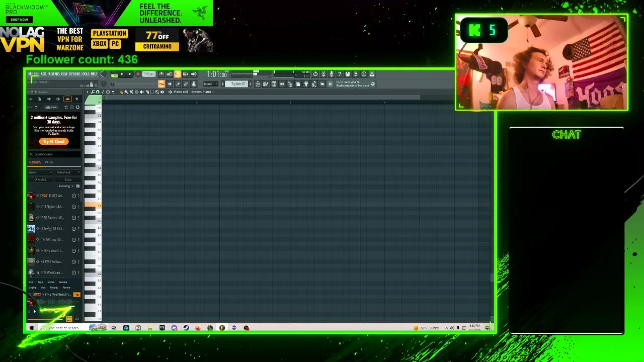Toggle the metronome icon
644x362 pixels.
pyautogui.click(x=161, y=74)
